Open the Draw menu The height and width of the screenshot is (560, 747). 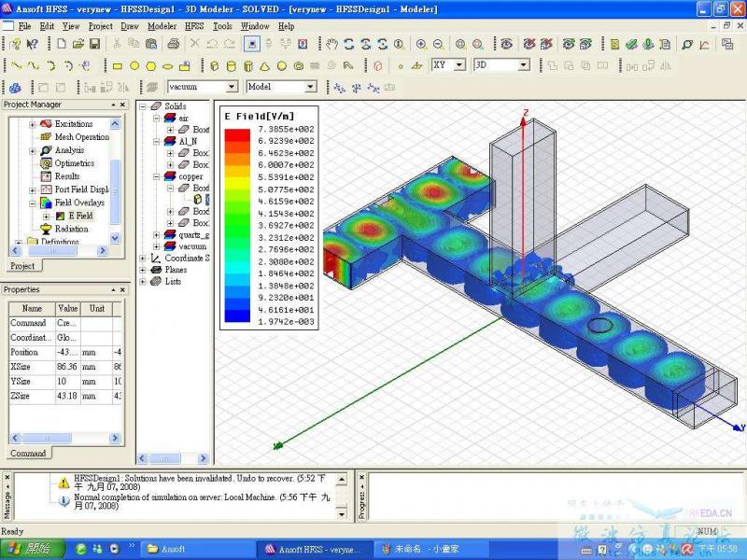click(x=130, y=26)
